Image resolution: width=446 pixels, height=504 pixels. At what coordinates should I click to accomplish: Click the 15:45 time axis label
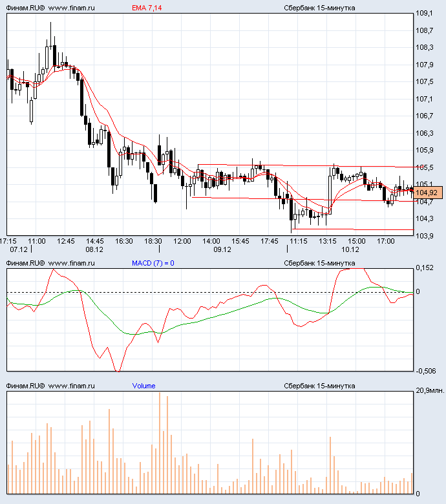[x=240, y=241]
